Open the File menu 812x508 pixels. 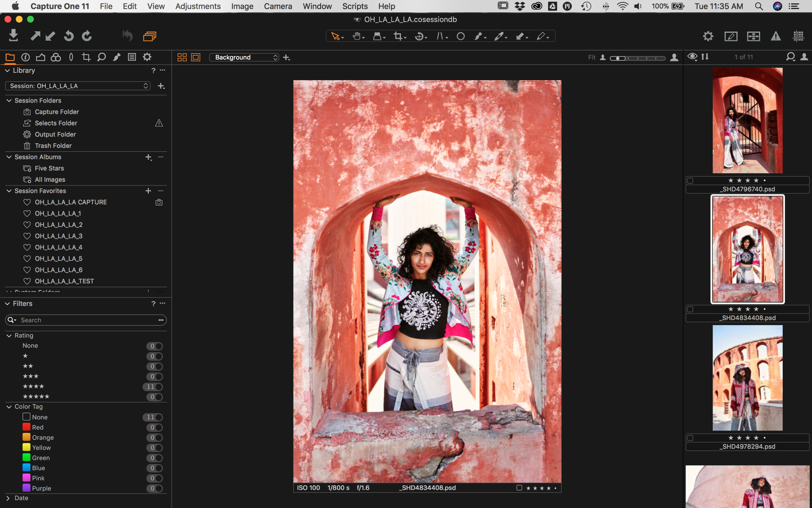tap(106, 6)
